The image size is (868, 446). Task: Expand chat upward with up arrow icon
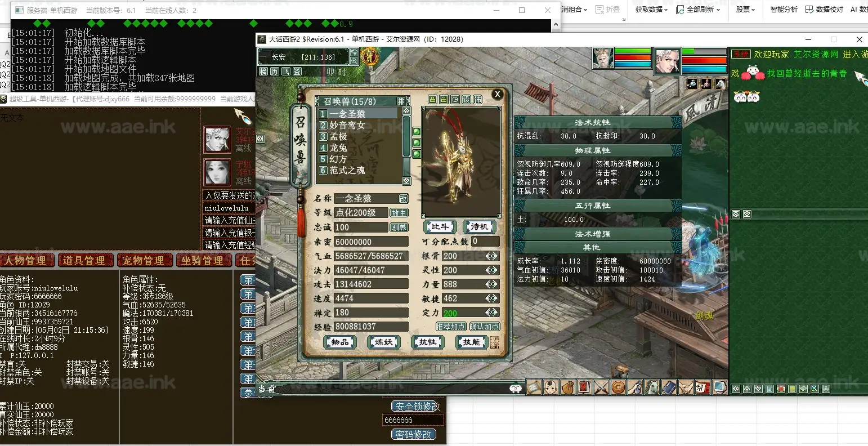tap(747, 389)
